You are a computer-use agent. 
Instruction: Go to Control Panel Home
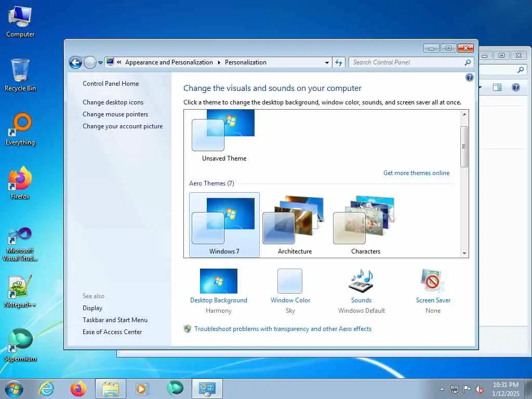(111, 84)
